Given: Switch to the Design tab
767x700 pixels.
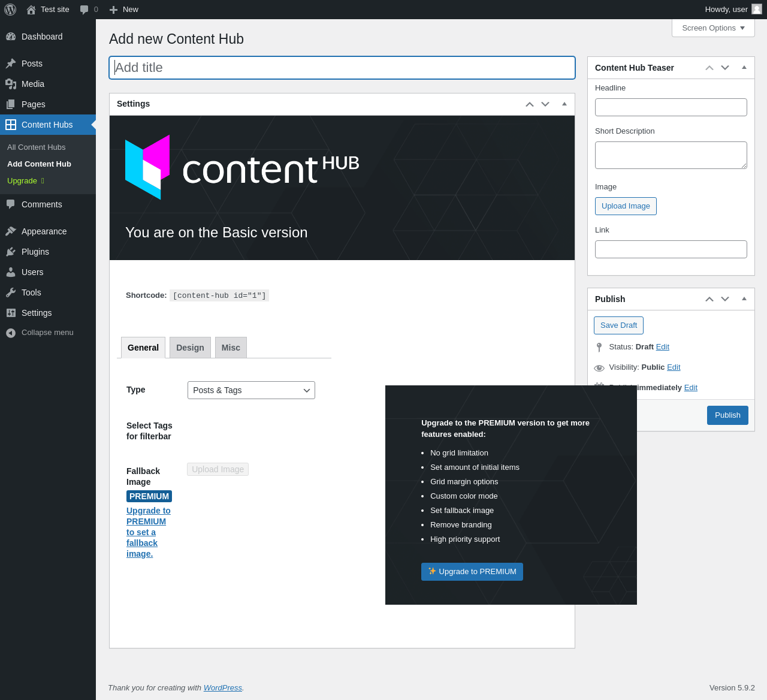Looking at the screenshot, I should coord(190,348).
